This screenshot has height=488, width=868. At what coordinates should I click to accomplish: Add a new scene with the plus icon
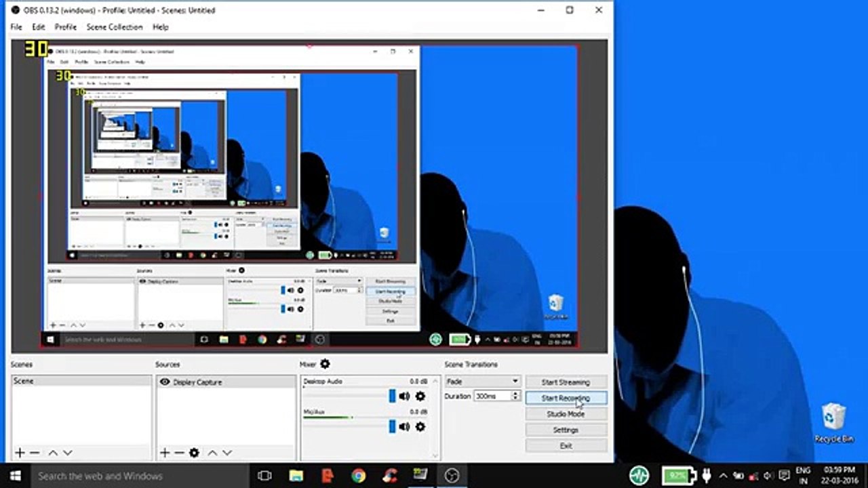point(20,453)
